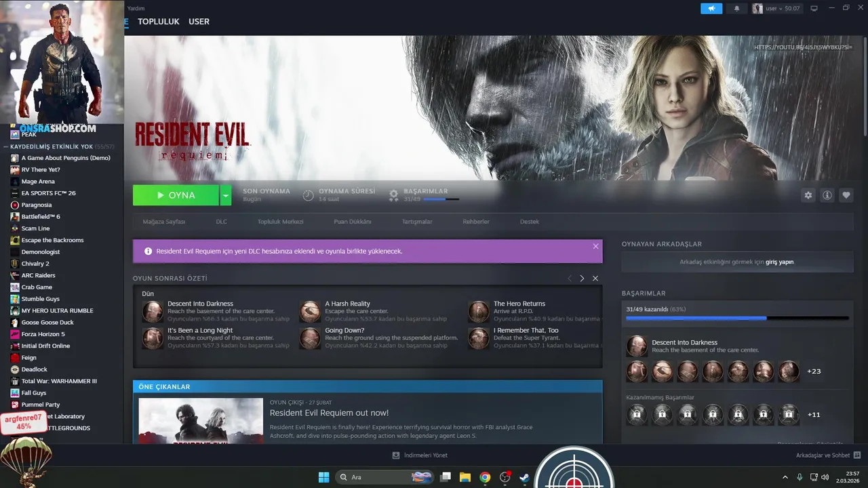Open BAŞARIMLAR header in achievements panel
This screenshot has height=488, width=868.
click(644, 293)
